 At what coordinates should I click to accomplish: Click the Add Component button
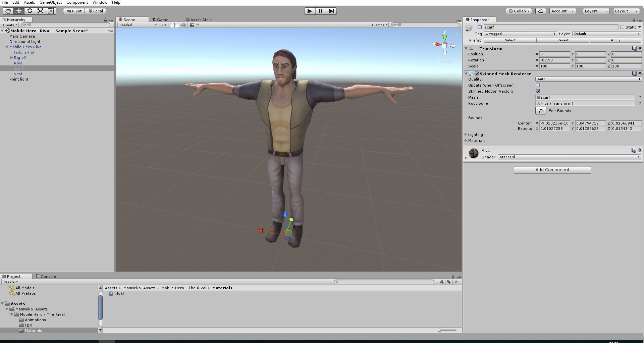pyautogui.click(x=552, y=170)
